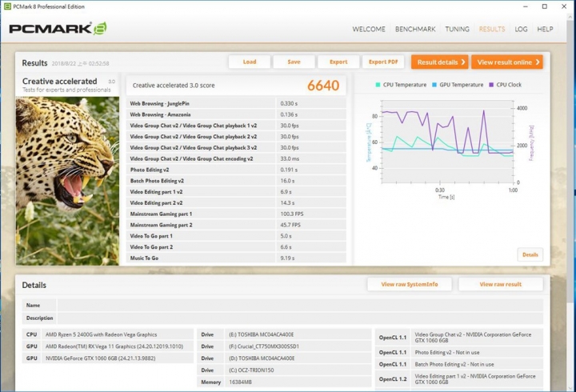Click the Name input field
Image resolution: width=576 pixels, height=392 pixels.
coord(300,306)
